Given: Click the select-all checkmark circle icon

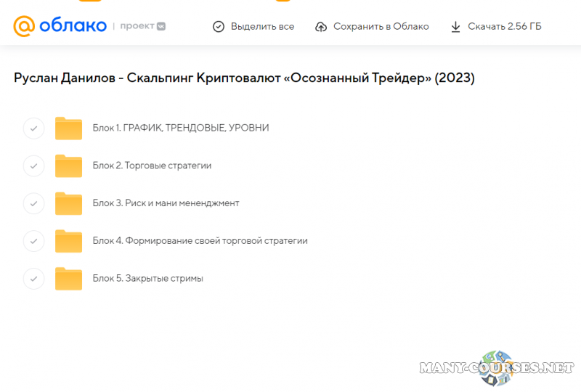Looking at the screenshot, I should [x=218, y=27].
